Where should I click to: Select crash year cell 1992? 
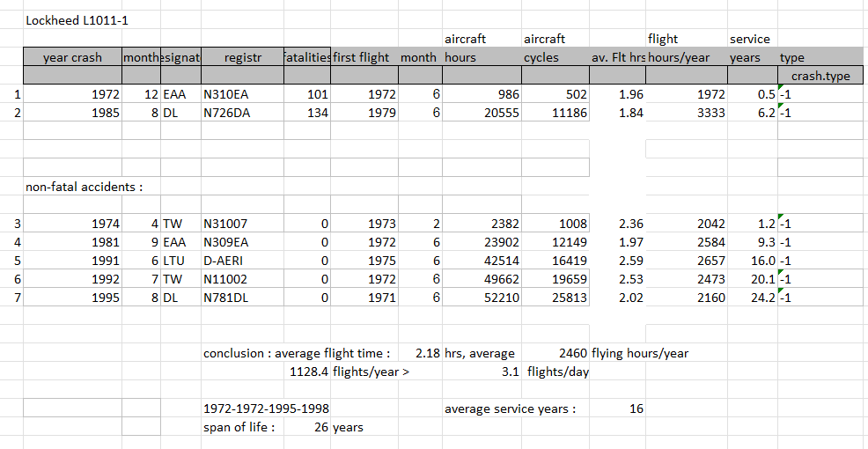click(72, 279)
